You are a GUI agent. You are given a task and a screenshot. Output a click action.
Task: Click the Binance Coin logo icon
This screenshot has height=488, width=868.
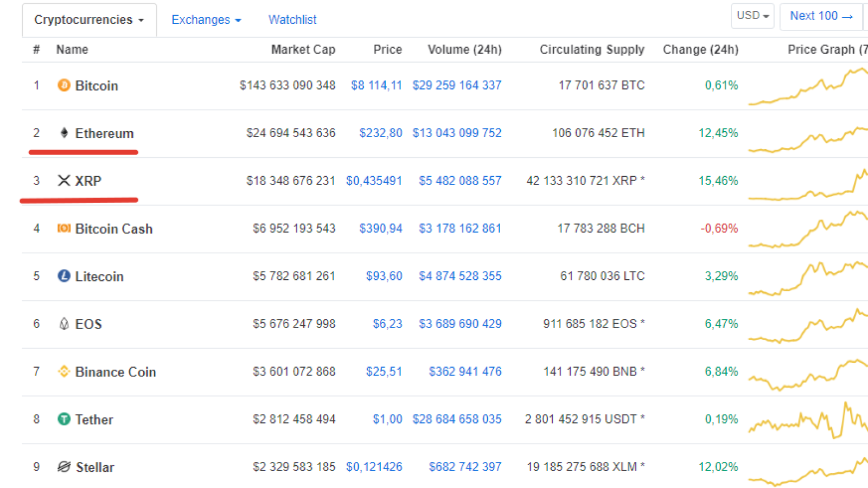pyautogui.click(x=64, y=371)
